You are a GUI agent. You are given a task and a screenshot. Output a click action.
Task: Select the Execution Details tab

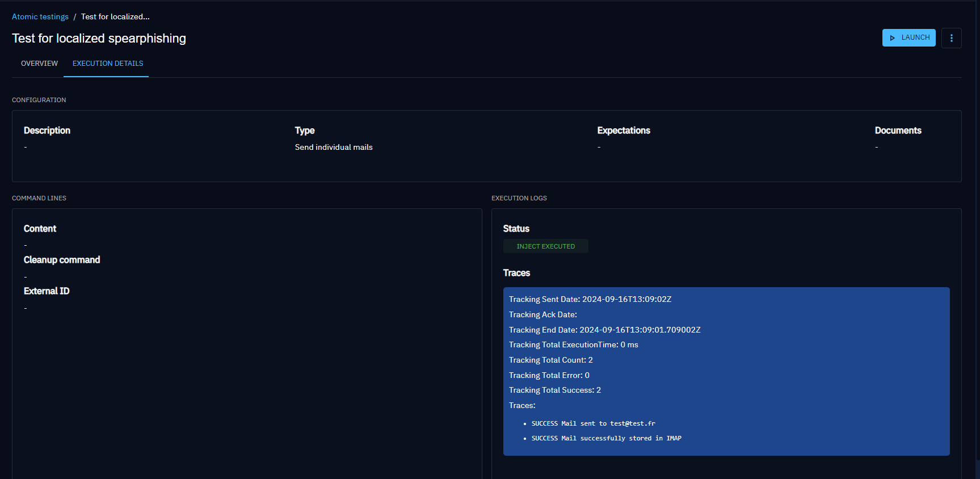(108, 64)
